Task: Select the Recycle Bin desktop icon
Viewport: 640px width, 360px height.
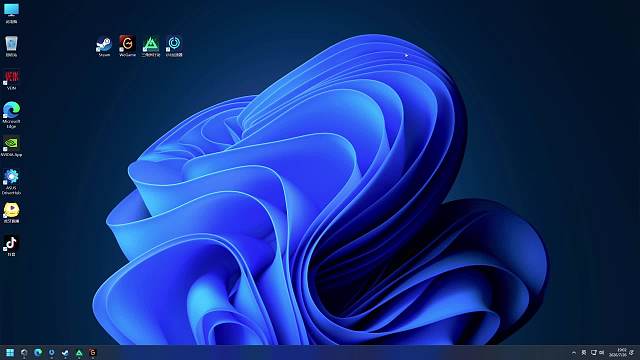Action: [x=11, y=46]
